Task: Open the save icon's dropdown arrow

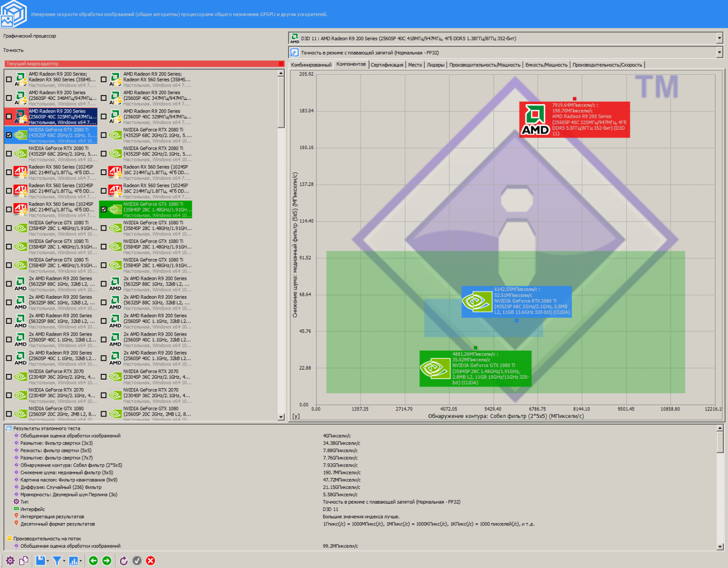Action: [x=48, y=561]
